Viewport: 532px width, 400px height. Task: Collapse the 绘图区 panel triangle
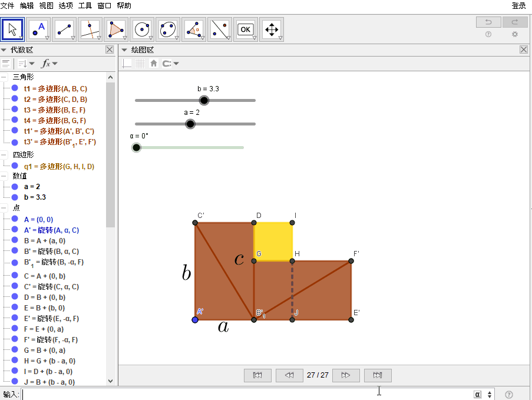tap(124, 50)
